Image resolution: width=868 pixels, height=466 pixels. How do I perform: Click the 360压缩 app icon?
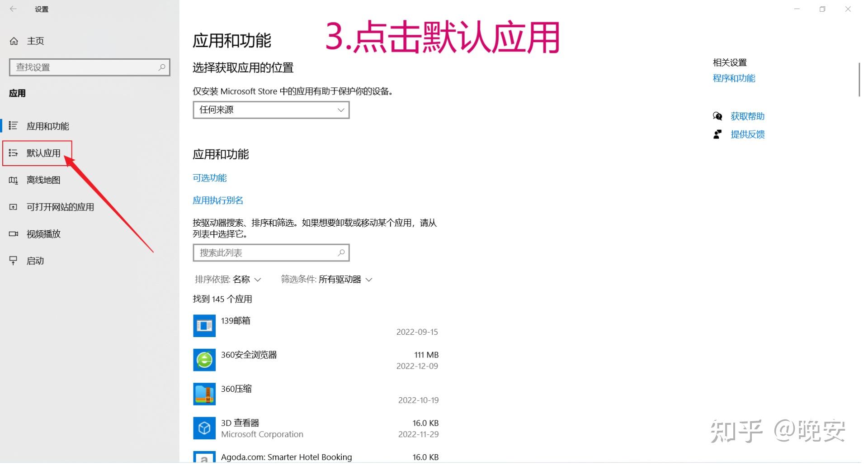pos(204,394)
